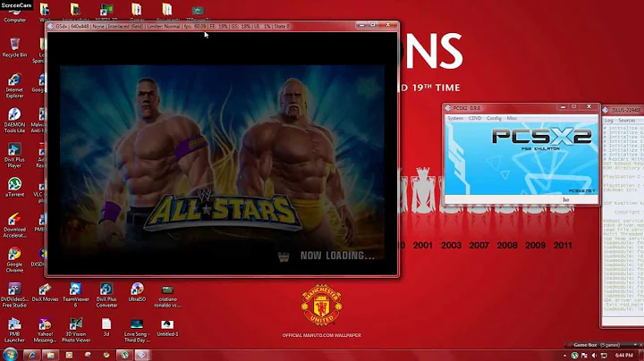
Task: Click the console window SLUS-21940 title icon
Action: [605, 110]
